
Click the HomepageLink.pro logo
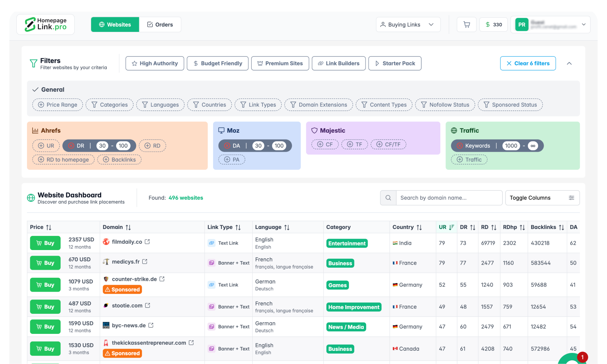pyautogui.click(x=45, y=25)
